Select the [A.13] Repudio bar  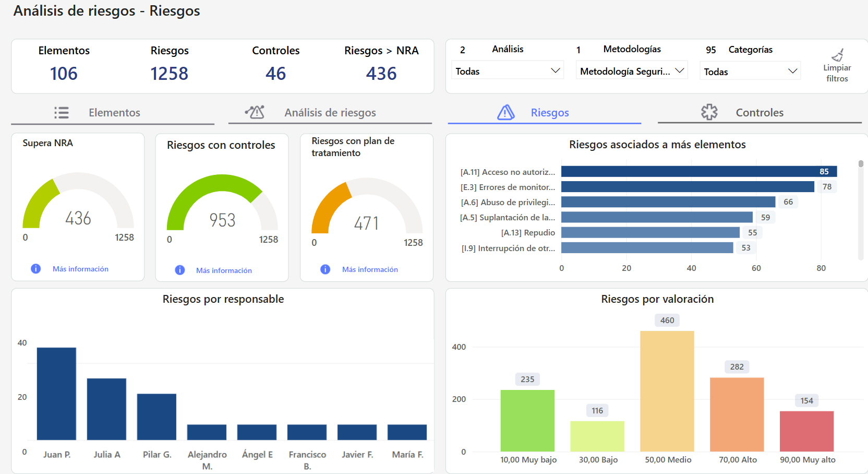(650, 232)
